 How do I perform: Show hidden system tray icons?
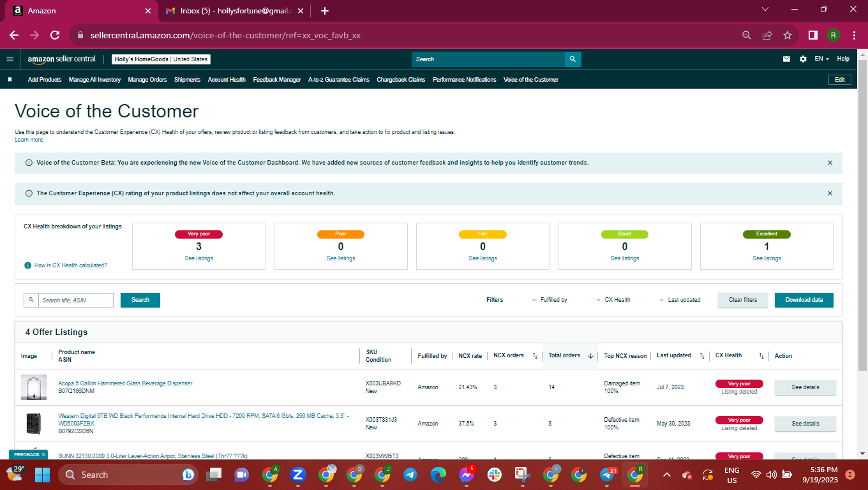coord(667,474)
